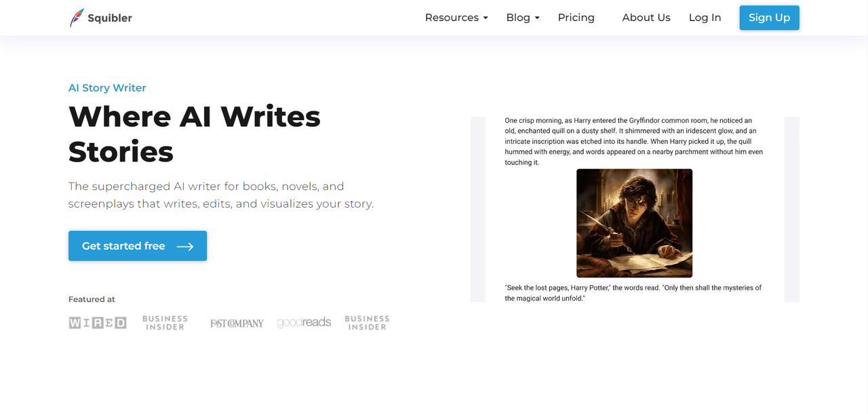Click the supercharged AI writer description text
This screenshot has width=868, height=414.
pyautogui.click(x=221, y=195)
